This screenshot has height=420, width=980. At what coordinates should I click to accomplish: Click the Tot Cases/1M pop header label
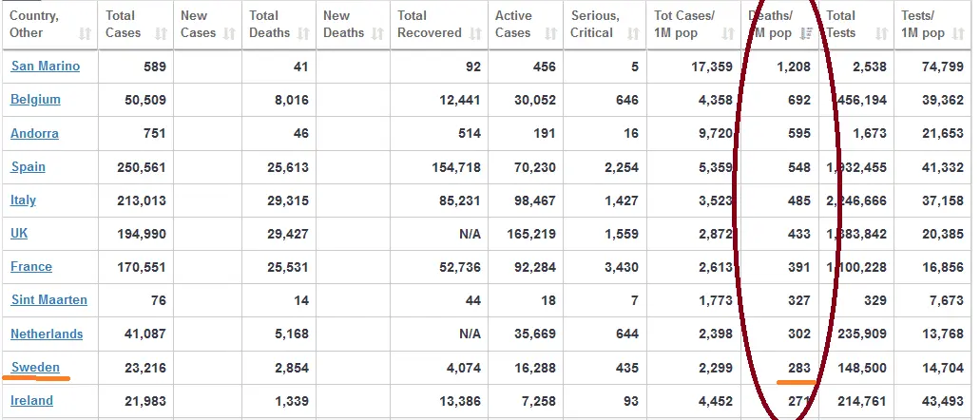click(x=684, y=24)
